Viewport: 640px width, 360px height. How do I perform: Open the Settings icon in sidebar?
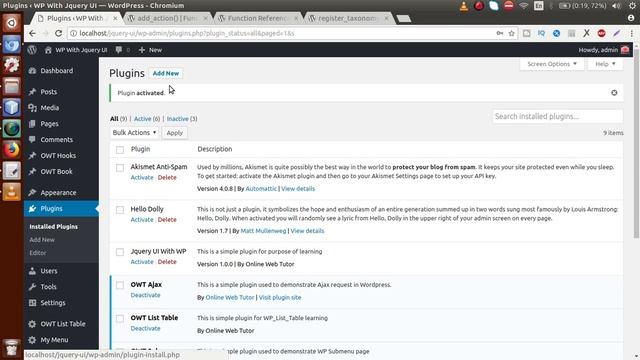tap(32, 302)
